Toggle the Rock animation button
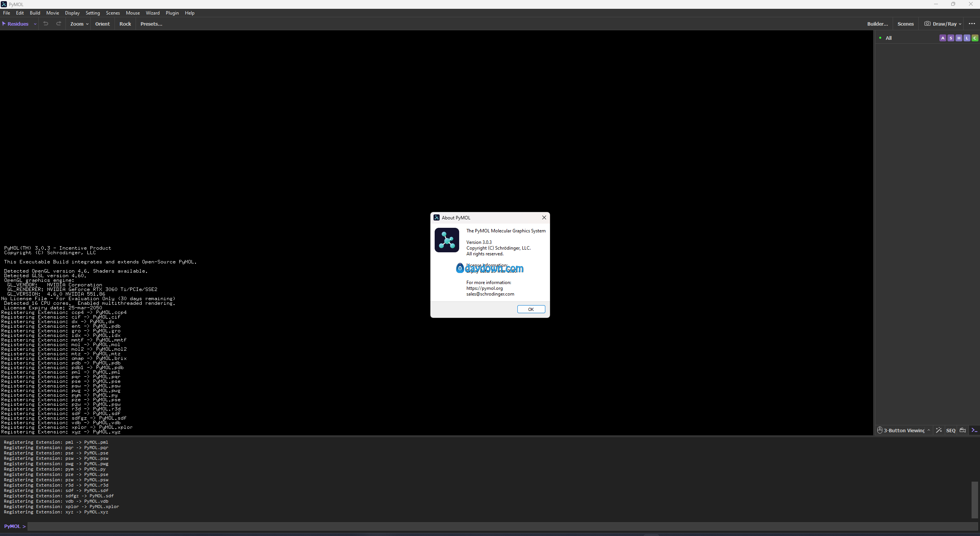Viewport: 980px width, 536px height. (x=125, y=24)
